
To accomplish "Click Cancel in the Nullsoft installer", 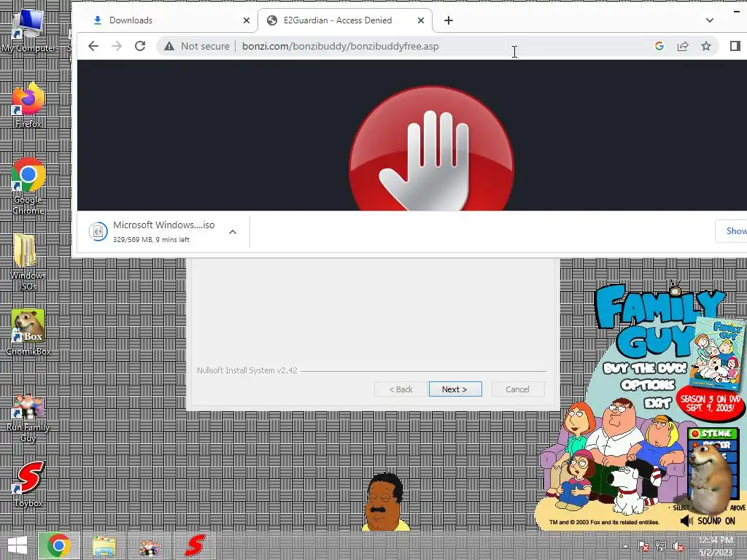I will pyautogui.click(x=517, y=389).
